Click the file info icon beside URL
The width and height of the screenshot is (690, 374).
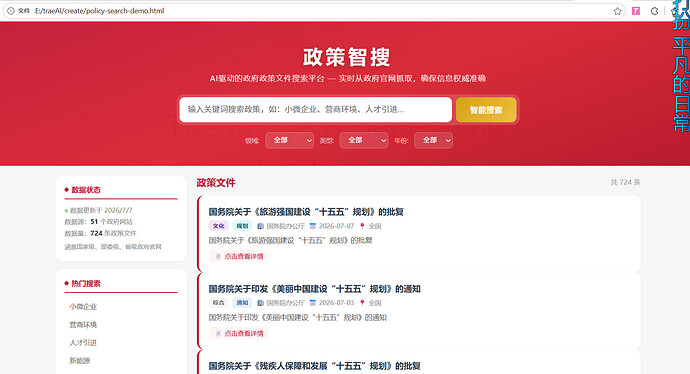point(11,11)
